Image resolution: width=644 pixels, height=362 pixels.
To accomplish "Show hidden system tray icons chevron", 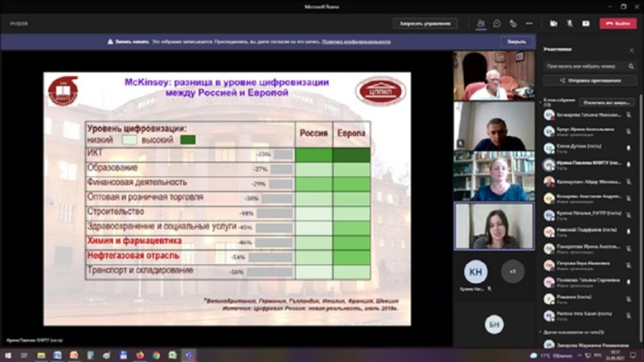I will tap(580, 355).
